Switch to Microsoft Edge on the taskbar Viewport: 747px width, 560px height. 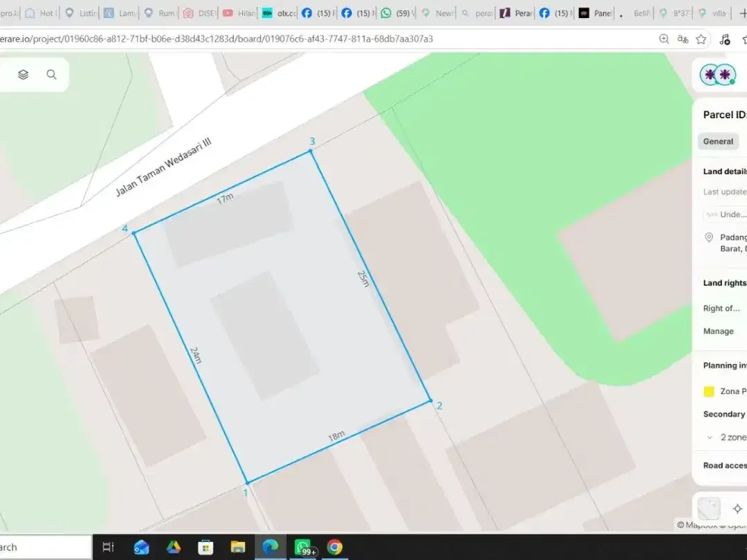pyautogui.click(x=270, y=547)
